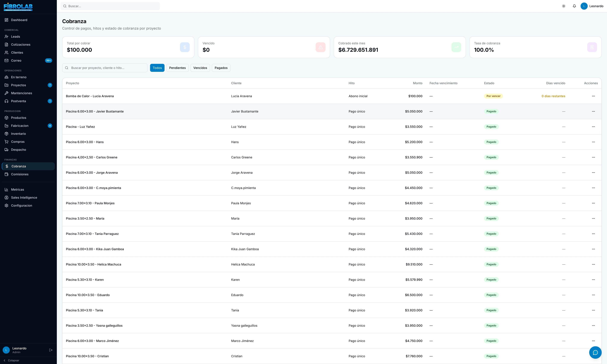Image resolution: width=607 pixels, height=364 pixels.
Task: Toggle light/dark theme sun icon
Action: point(564,6)
